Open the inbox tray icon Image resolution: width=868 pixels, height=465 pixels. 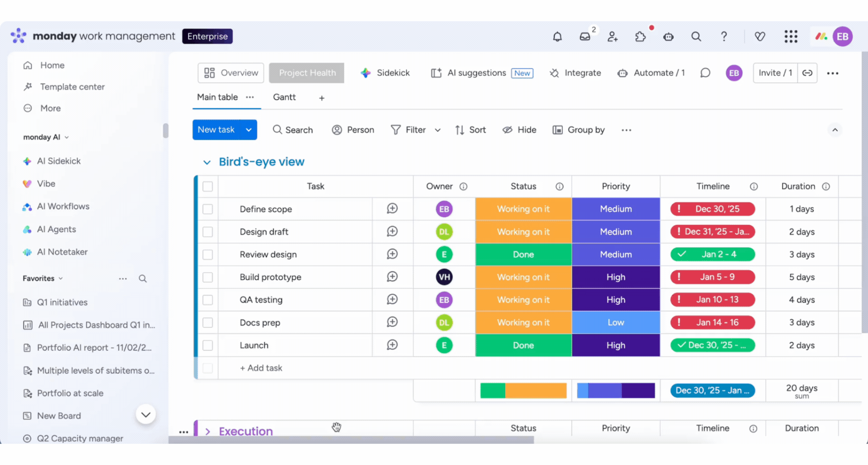[585, 36]
